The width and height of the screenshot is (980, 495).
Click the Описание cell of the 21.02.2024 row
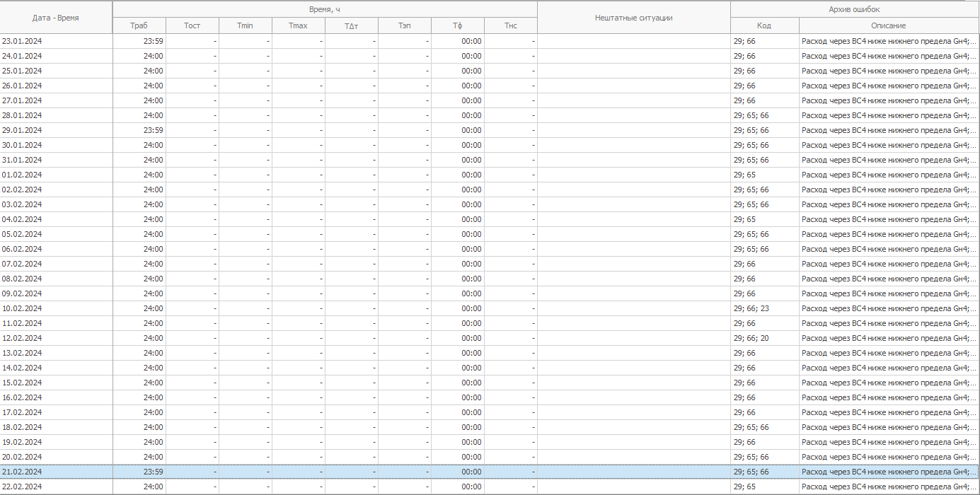[x=889, y=472]
